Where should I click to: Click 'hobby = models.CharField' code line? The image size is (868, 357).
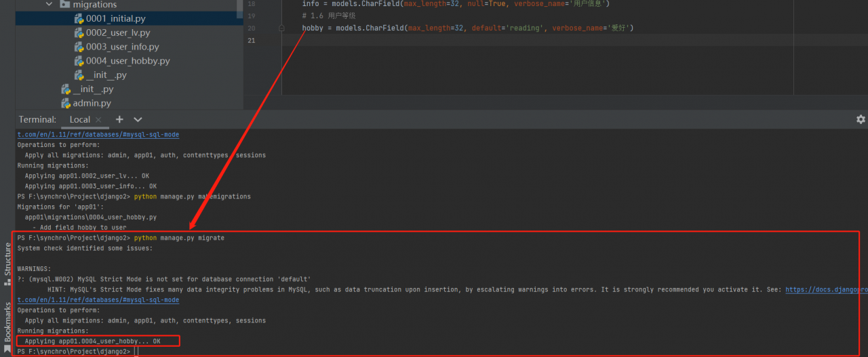tap(468, 28)
